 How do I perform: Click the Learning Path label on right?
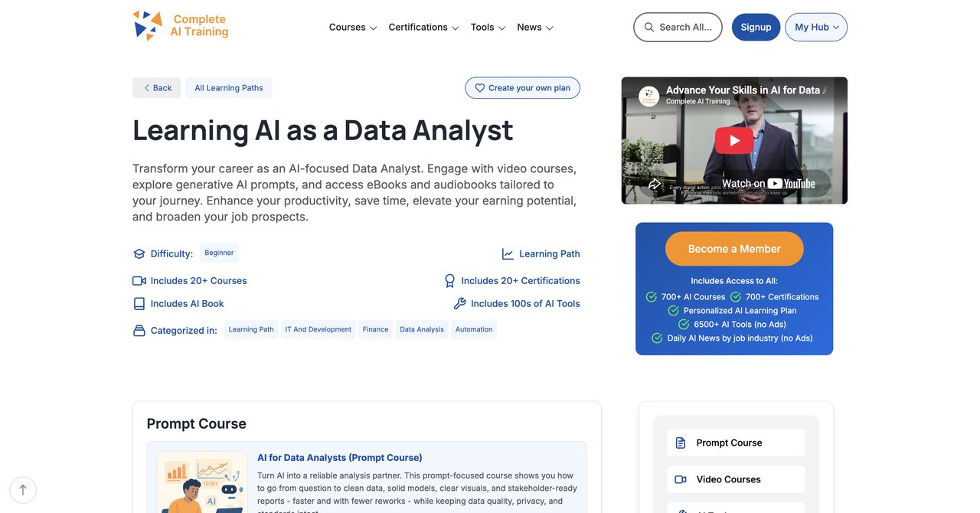(550, 254)
